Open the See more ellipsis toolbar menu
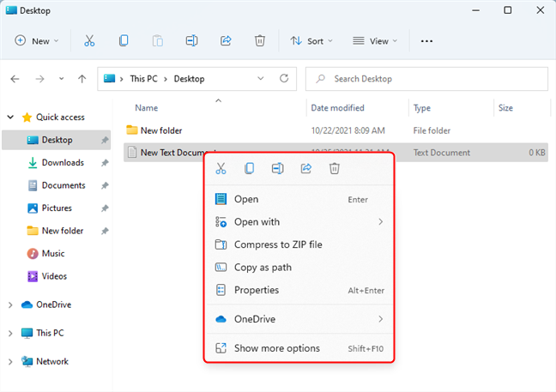The width and height of the screenshot is (556, 392). pos(426,40)
